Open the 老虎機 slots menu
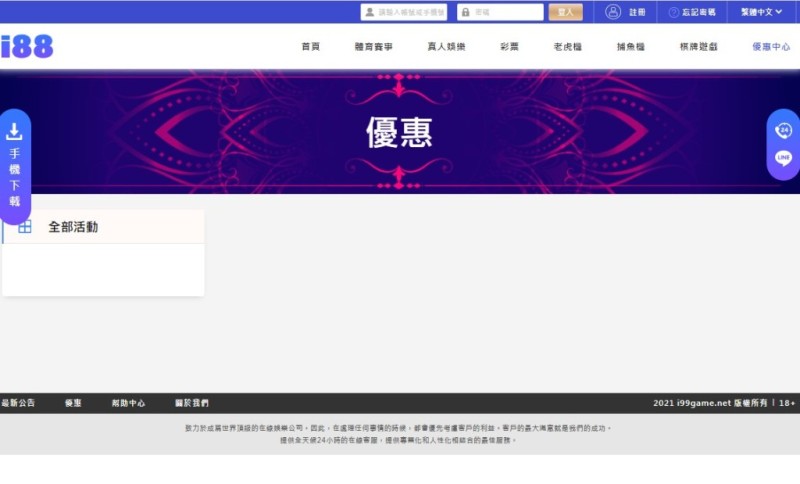This screenshot has height=484, width=800. tap(568, 47)
